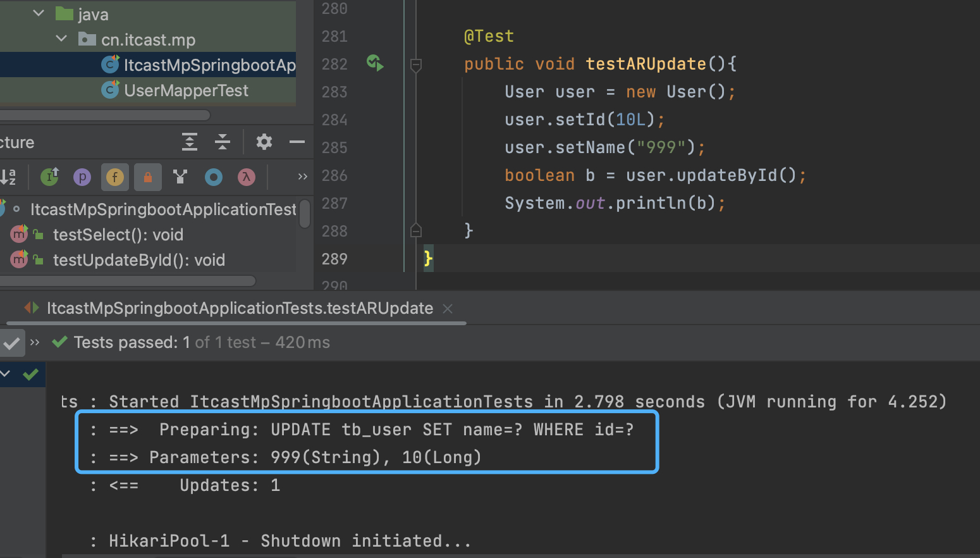Click Collapse All in Structure panel
980x558 pixels.
[x=223, y=142]
